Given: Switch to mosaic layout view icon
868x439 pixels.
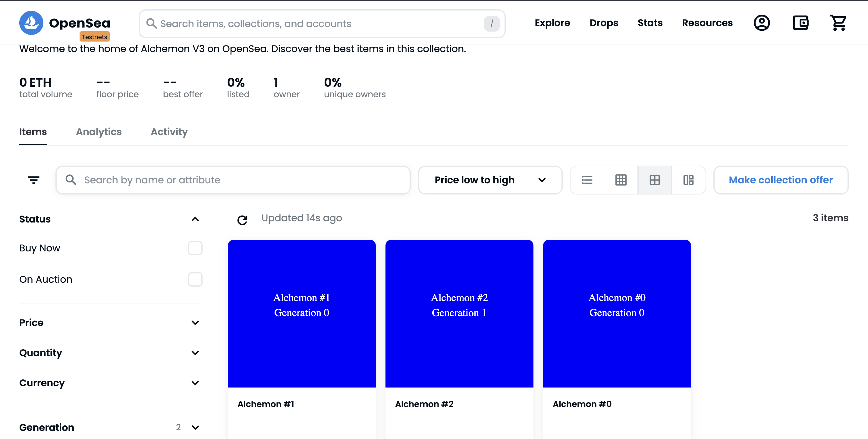Looking at the screenshot, I should [688, 180].
